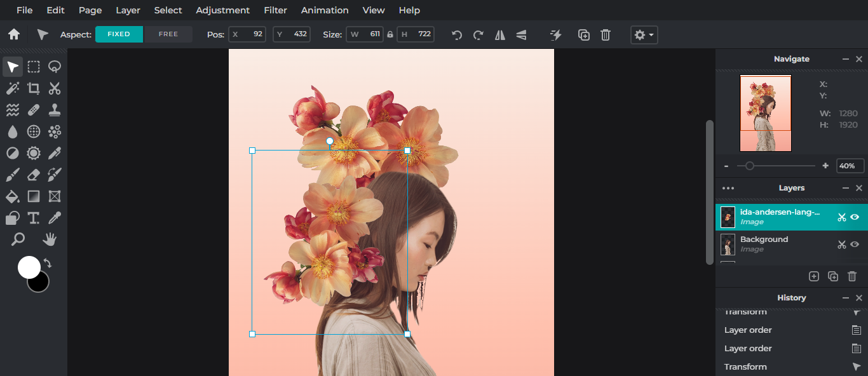Screen dimensions: 868x376
Task: Hide the Background layer
Action: [x=856, y=245]
